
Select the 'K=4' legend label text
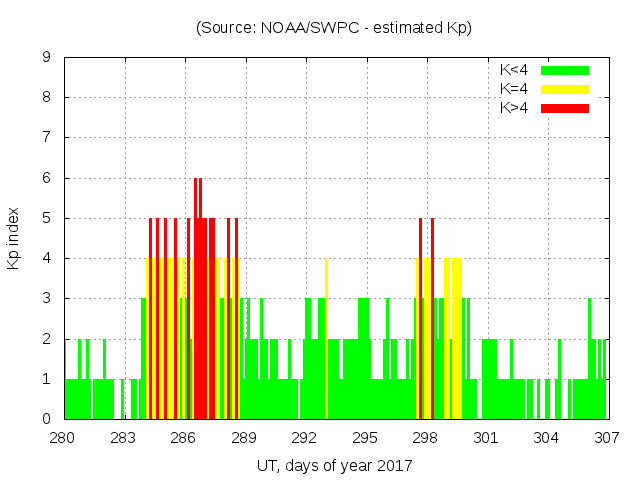click(x=515, y=89)
